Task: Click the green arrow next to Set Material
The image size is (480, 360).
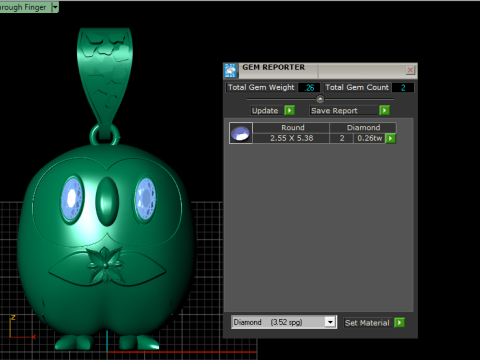Action: point(399,322)
